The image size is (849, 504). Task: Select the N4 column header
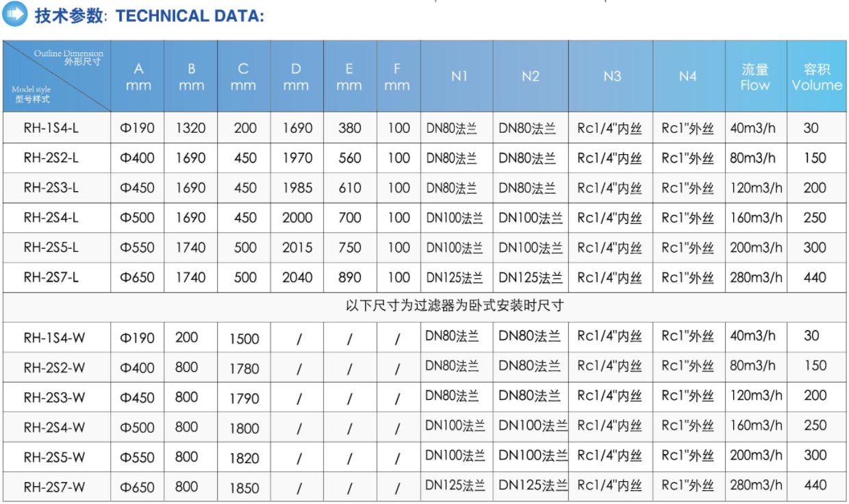click(687, 77)
